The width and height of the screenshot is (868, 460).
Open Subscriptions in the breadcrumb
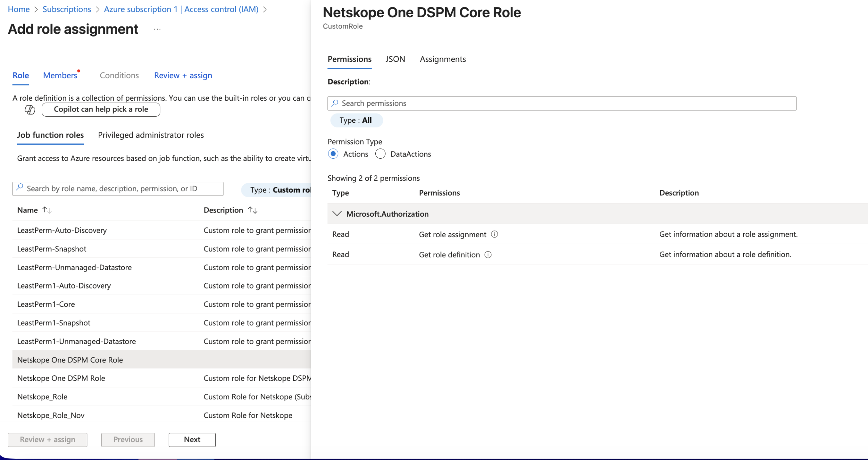pos(67,9)
